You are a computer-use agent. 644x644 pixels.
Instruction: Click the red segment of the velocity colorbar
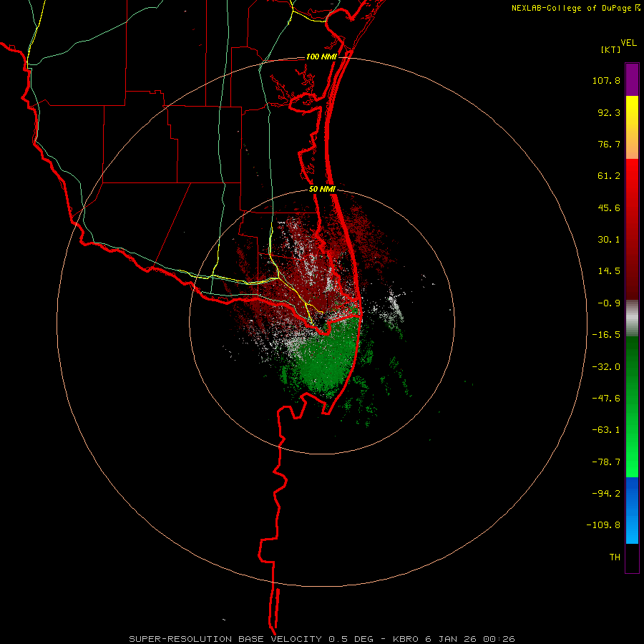[x=632, y=229]
